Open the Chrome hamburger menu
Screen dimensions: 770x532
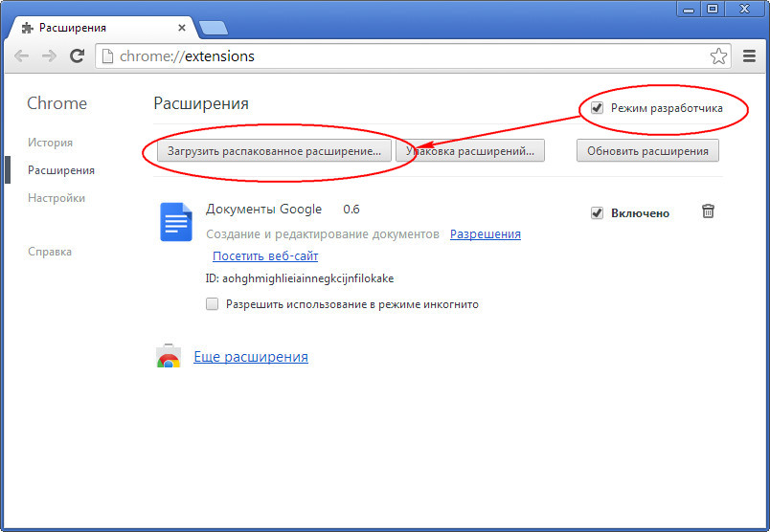click(x=749, y=55)
